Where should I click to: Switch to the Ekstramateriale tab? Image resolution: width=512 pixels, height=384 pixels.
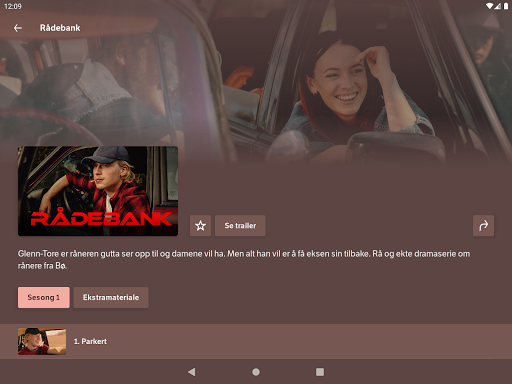pos(111,297)
